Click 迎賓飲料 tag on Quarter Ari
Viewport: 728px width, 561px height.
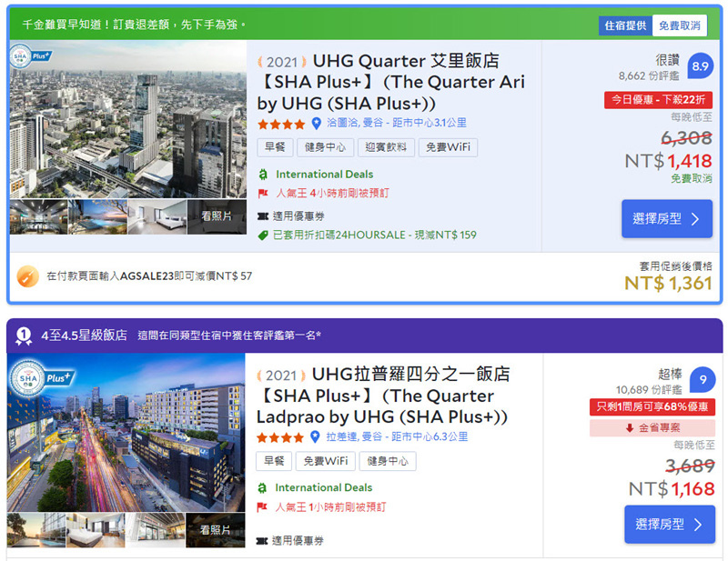tap(386, 147)
